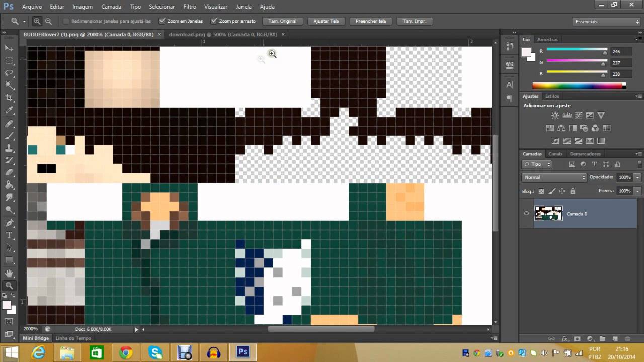644x362 pixels.
Task: Expand the status bar document info arrow
Action: coord(136,329)
